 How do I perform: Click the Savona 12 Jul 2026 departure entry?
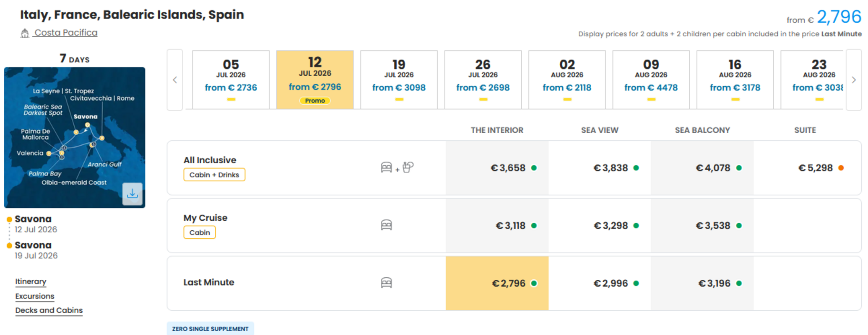coord(36,224)
